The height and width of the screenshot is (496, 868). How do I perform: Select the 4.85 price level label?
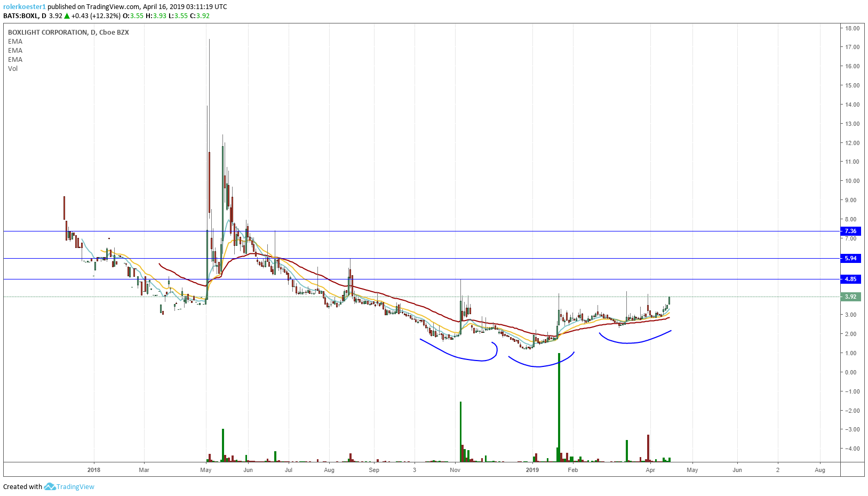850,279
